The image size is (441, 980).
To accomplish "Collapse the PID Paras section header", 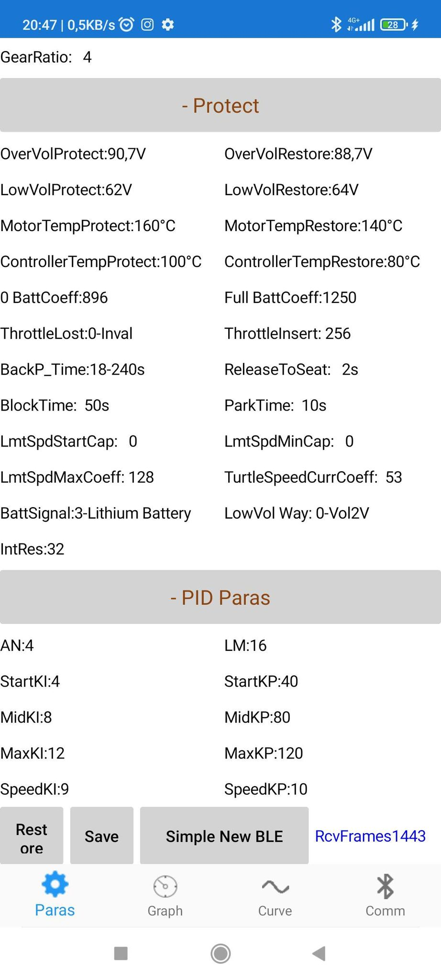I will [x=220, y=597].
